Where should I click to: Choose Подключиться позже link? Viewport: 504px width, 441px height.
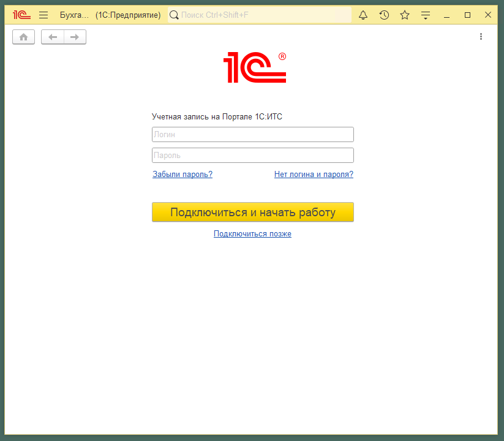pyautogui.click(x=253, y=234)
